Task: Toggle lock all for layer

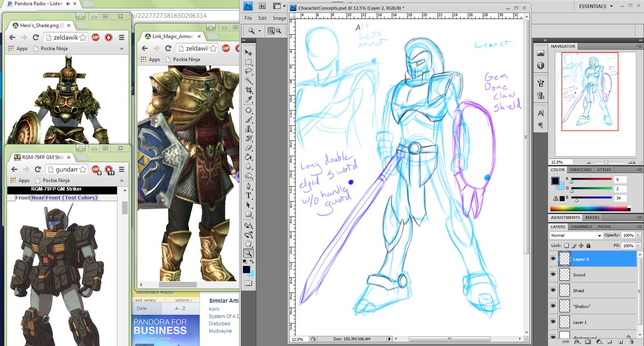Action: (589, 246)
